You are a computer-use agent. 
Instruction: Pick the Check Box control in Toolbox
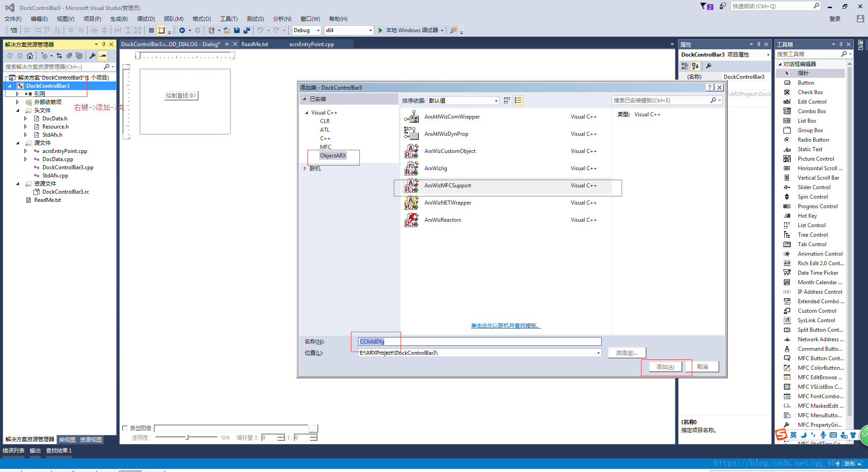coord(810,92)
